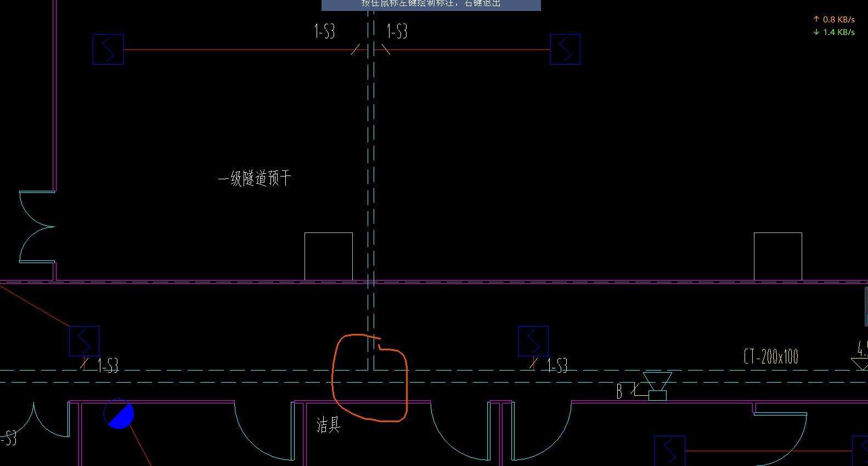Image resolution: width=868 pixels, height=466 pixels.
Task: Click the 1-S3 label beside the left corridor switch
Action: pyautogui.click(x=108, y=365)
